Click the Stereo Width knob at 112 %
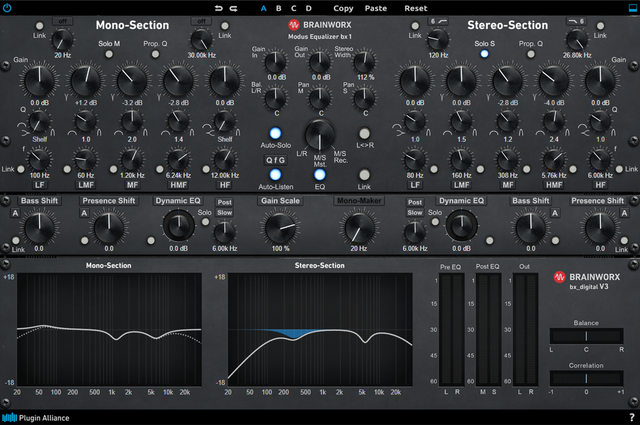The width and height of the screenshot is (640, 425). tap(364, 62)
